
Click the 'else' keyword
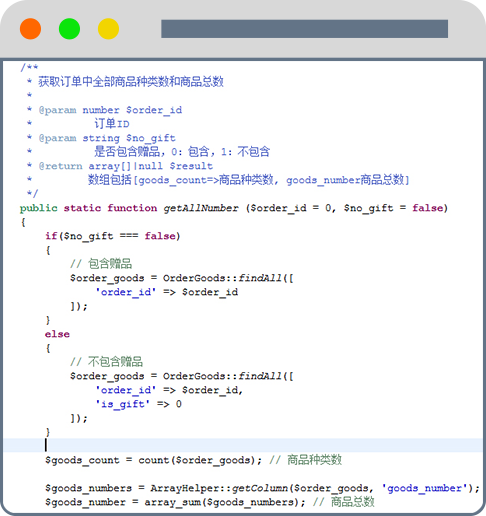pyautogui.click(x=57, y=334)
